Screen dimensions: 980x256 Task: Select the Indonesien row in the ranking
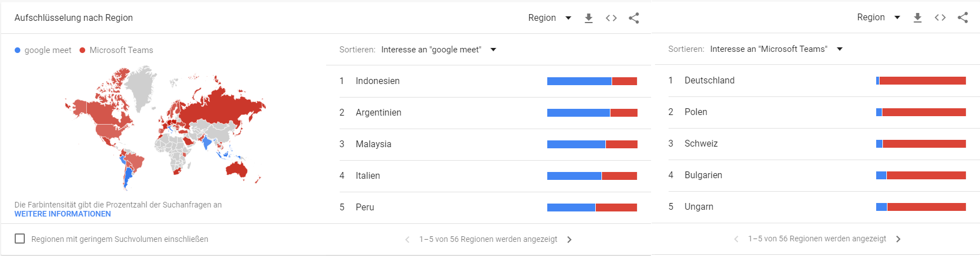point(489,81)
